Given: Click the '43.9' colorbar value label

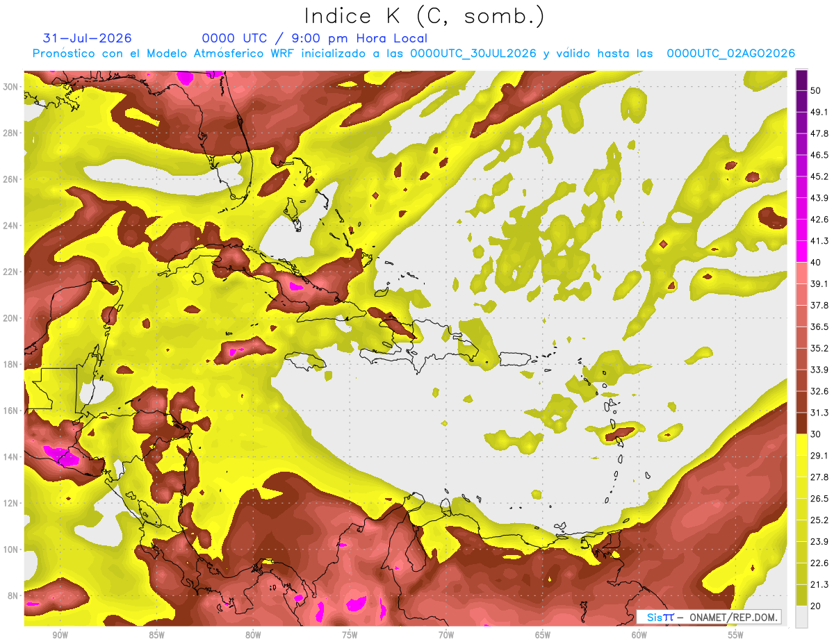Looking at the screenshot, I should [819, 198].
